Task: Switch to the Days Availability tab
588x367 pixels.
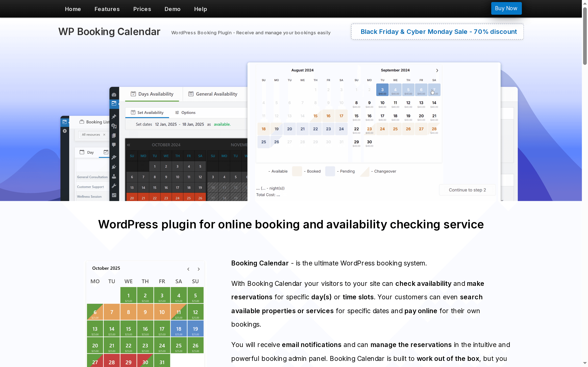Action: pyautogui.click(x=152, y=94)
